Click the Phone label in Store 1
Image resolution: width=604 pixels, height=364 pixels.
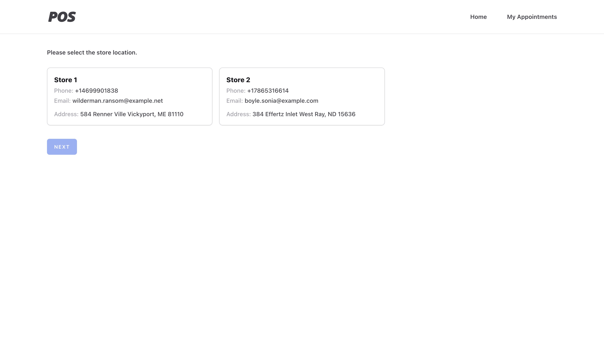point(64,91)
